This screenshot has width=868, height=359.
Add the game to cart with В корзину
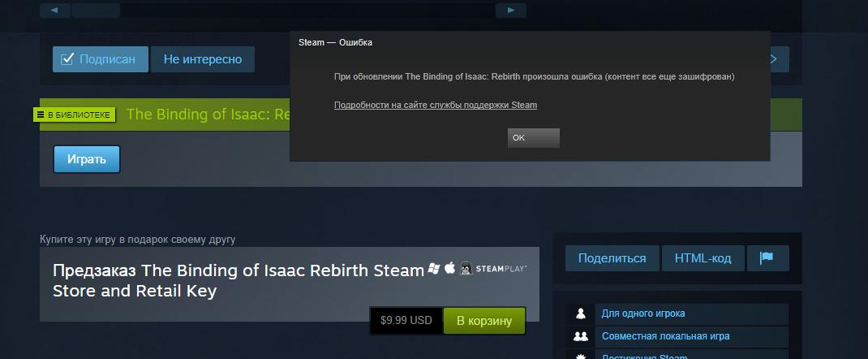(x=484, y=321)
